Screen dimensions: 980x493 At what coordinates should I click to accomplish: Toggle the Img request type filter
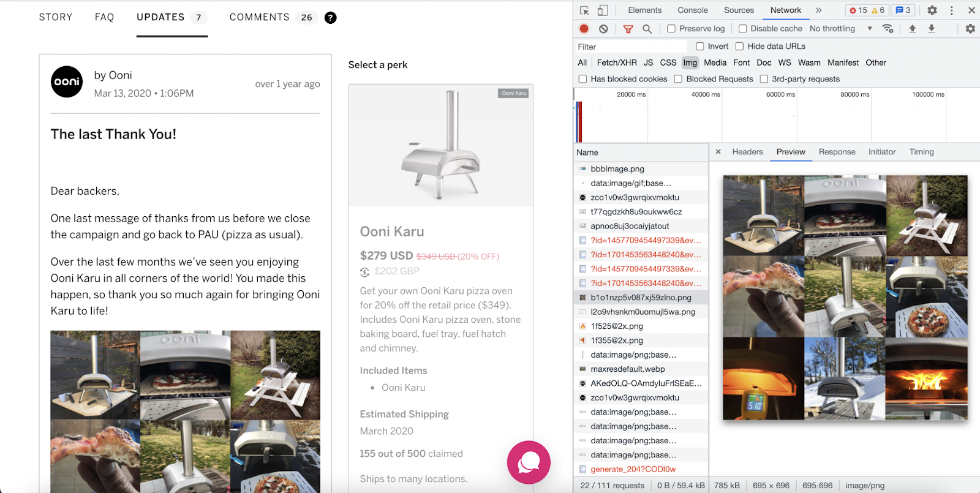click(x=690, y=62)
